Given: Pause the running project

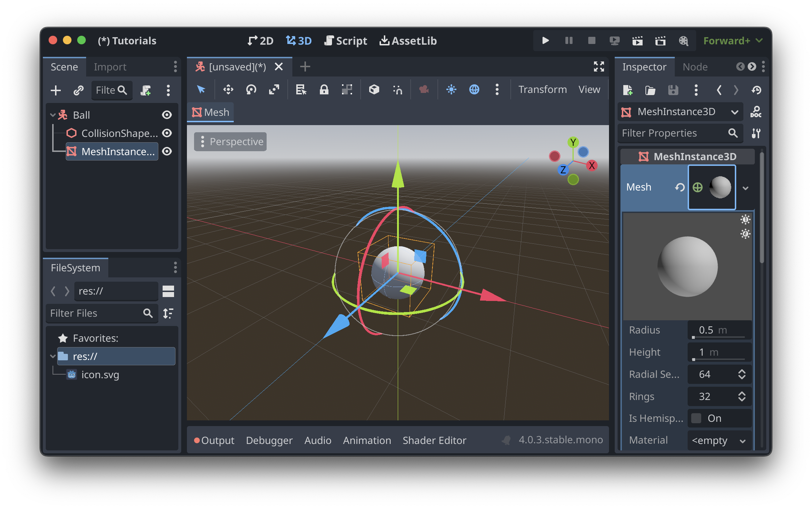Looking at the screenshot, I should 569,40.
